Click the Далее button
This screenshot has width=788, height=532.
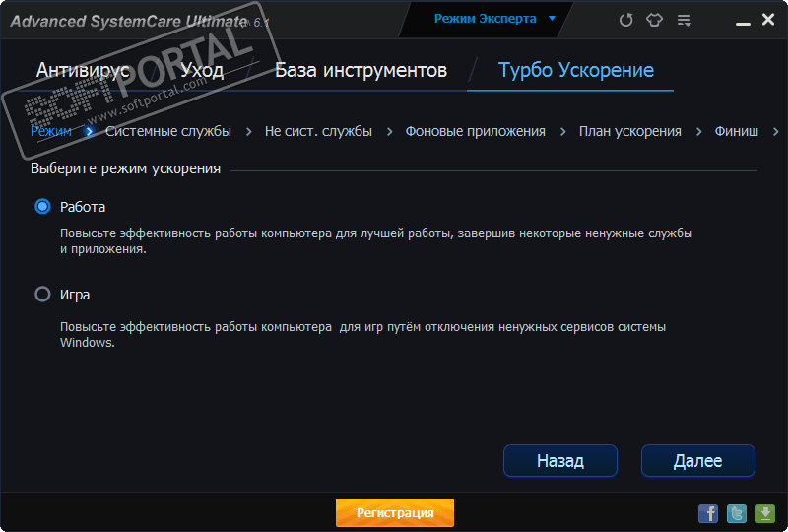tap(698, 461)
